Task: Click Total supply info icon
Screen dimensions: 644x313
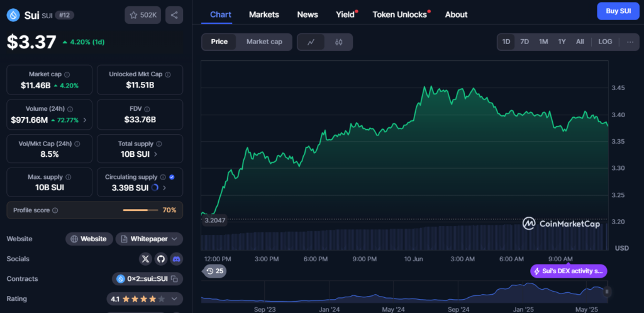Action: tap(159, 144)
